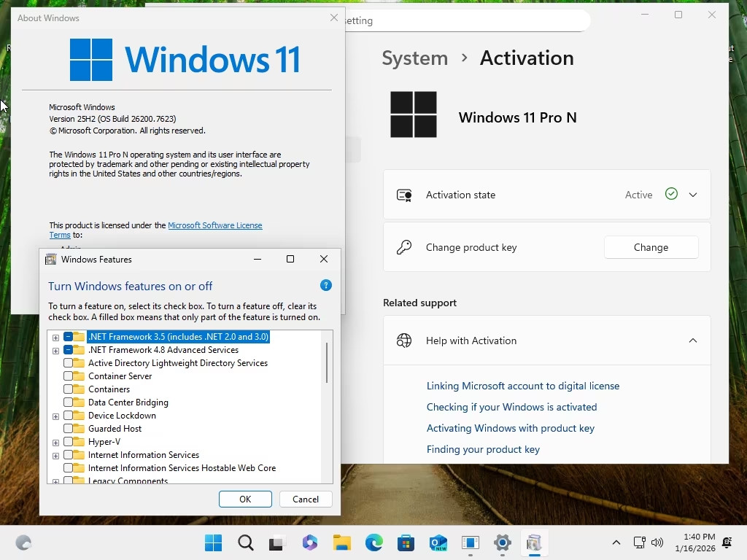Open notifications bell in tray
This screenshot has height=560, width=747.
point(727,542)
